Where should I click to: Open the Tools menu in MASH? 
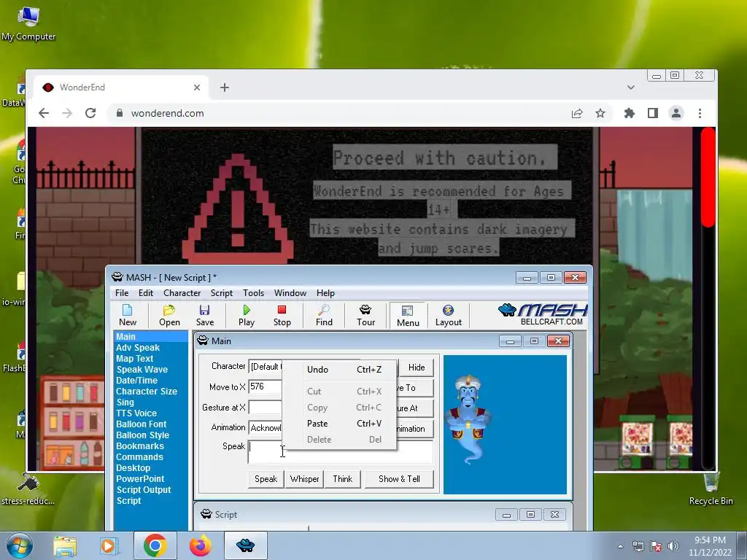253,293
